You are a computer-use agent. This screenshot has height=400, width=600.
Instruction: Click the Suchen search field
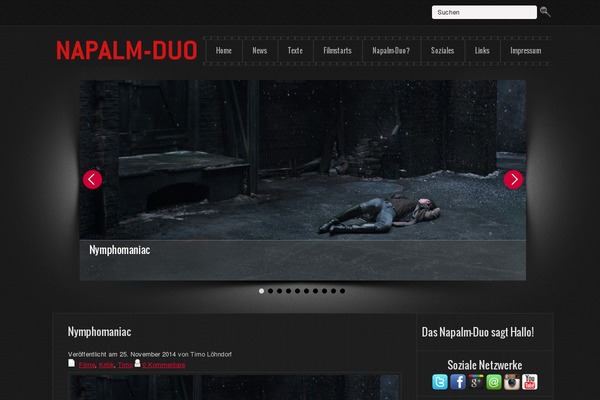pos(484,12)
